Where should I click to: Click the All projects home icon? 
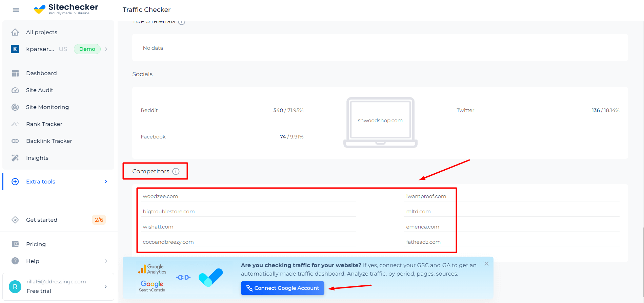click(x=15, y=32)
